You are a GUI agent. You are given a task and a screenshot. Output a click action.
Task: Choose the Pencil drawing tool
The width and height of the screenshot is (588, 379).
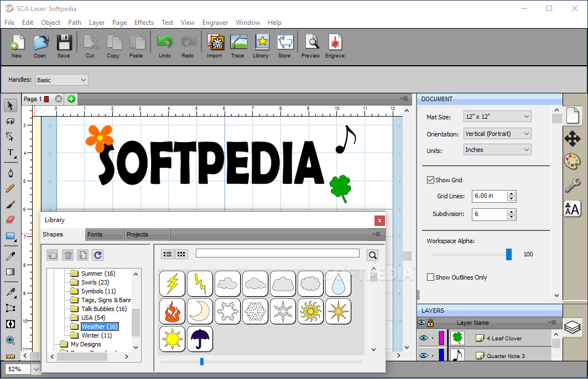click(x=11, y=188)
